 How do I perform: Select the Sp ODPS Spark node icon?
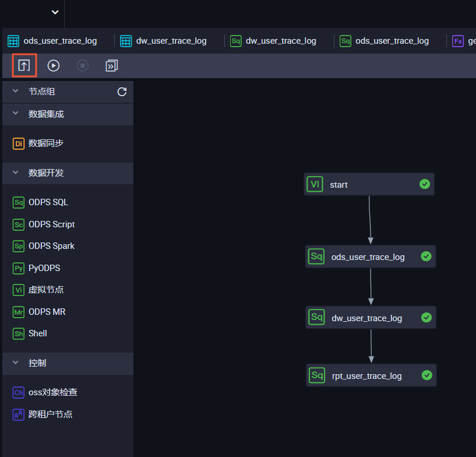pyautogui.click(x=19, y=246)
